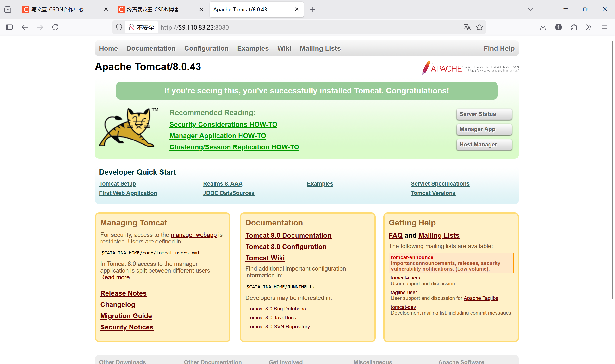Bookmark this page with the star icon

point(479,27)
